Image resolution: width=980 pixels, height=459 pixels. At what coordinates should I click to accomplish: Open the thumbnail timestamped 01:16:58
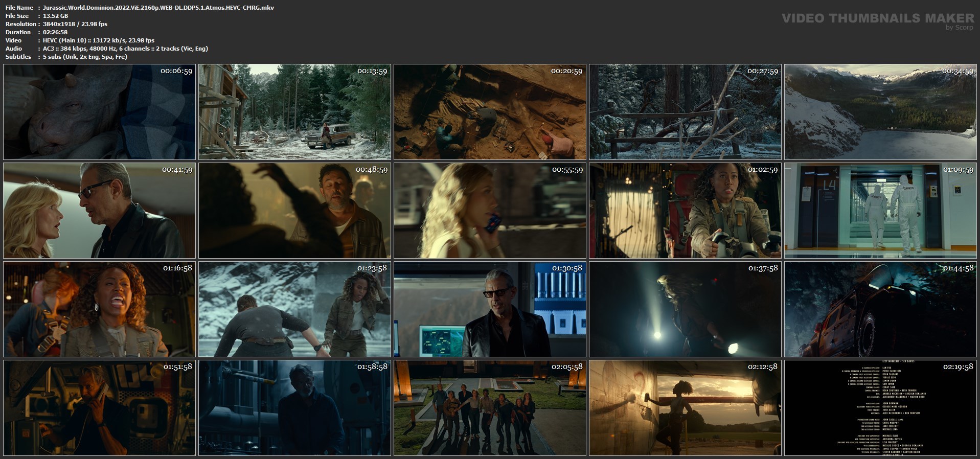click(x=99, y=309)
